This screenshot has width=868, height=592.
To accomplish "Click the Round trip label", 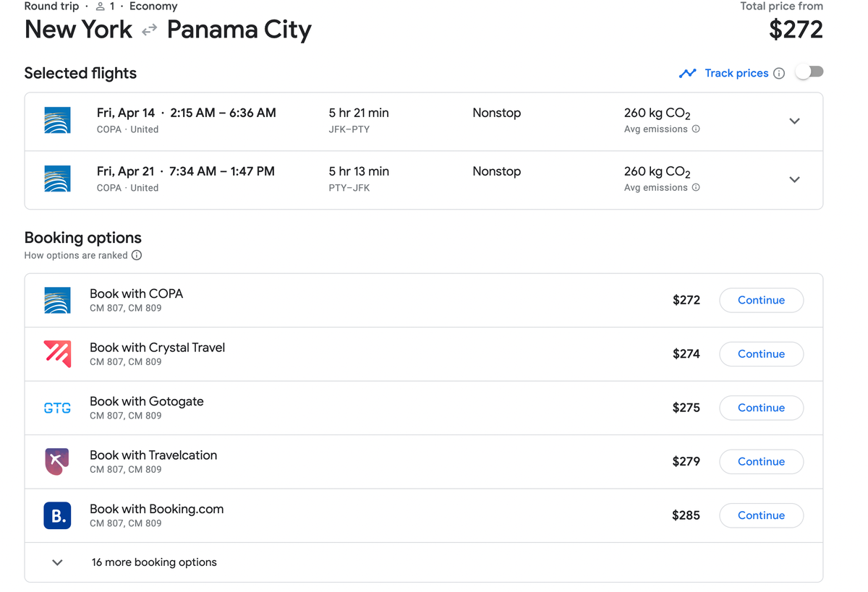I will pos(51,6).
